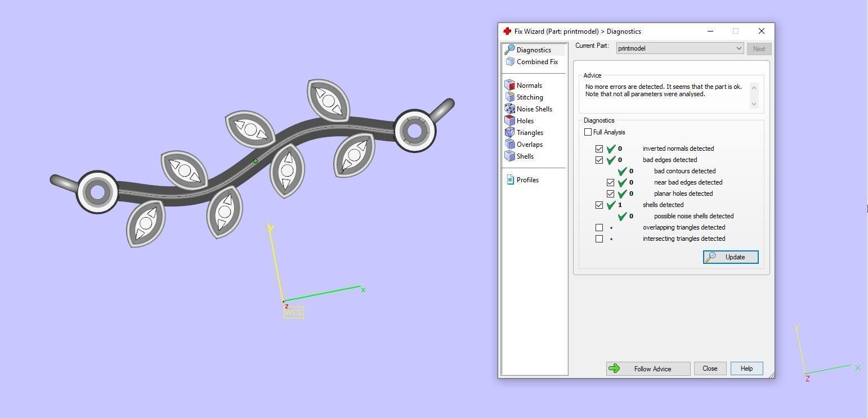Click the right ring of the branch model

pos(415,131)
